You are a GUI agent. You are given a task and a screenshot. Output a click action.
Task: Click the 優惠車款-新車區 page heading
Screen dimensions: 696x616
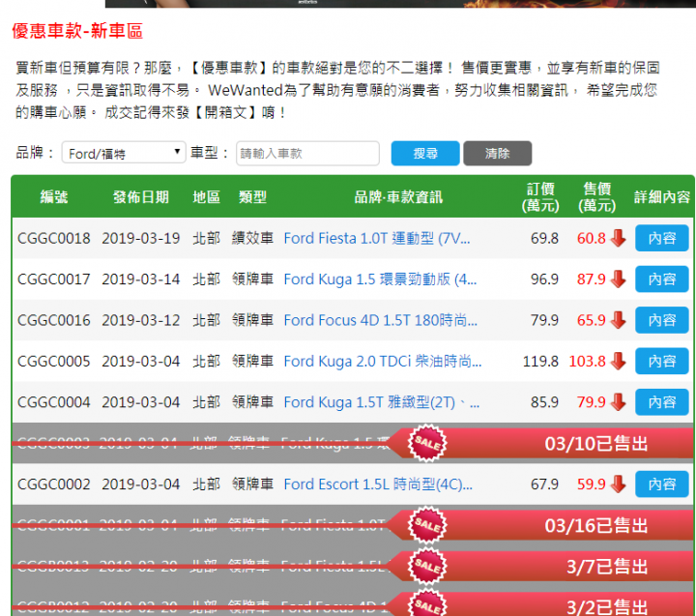click(77, 31)
